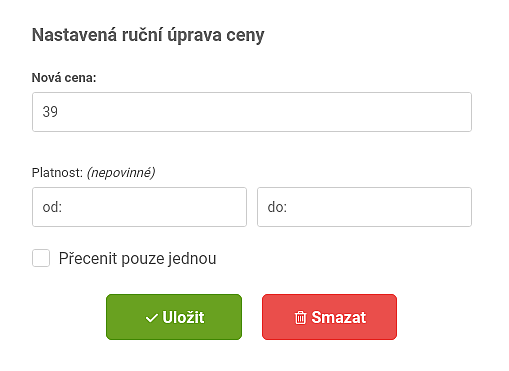Click the 'Smazat' text on the red button
Image resolution: width=509 pixels, height=371 pixels.
point(339,317)
